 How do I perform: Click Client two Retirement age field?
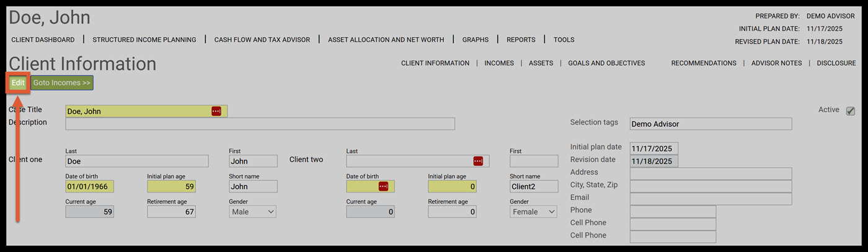tap(452, 212)
